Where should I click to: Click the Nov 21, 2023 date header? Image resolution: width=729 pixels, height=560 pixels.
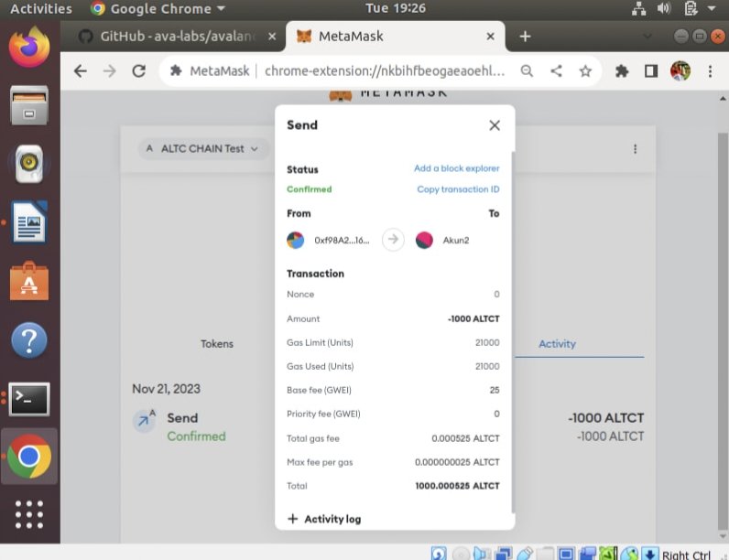[x=167, y=389]
